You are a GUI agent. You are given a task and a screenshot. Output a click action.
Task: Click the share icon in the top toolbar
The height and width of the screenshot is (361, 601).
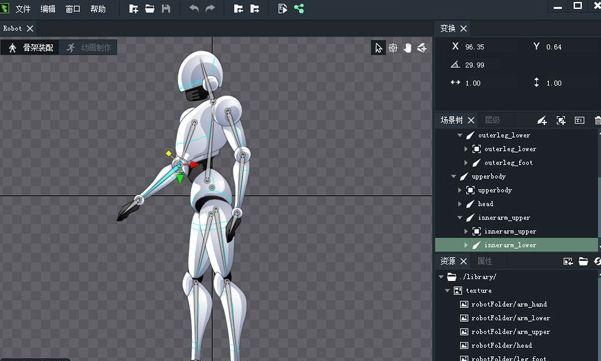(x=299, y=8)
